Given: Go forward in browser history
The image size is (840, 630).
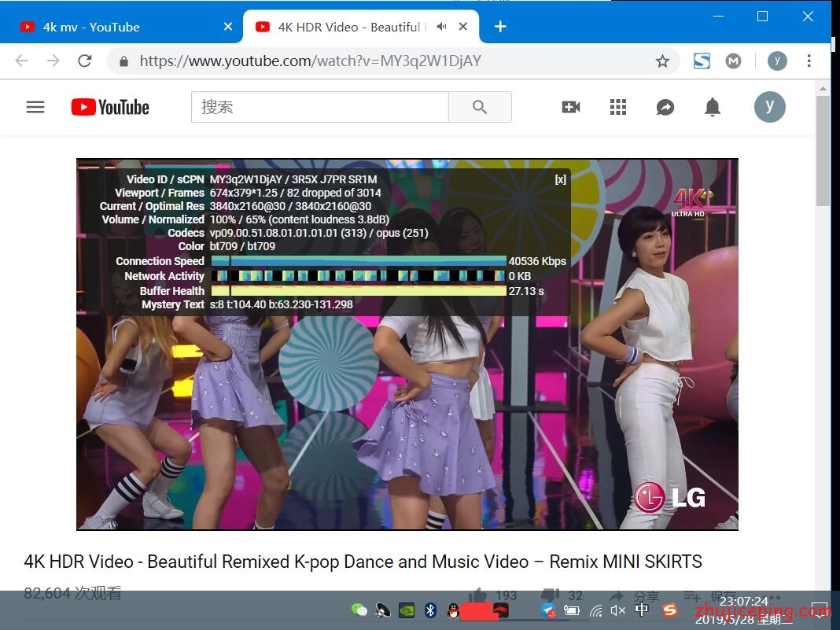Looking at the screenshot, I should coord(53,61).
